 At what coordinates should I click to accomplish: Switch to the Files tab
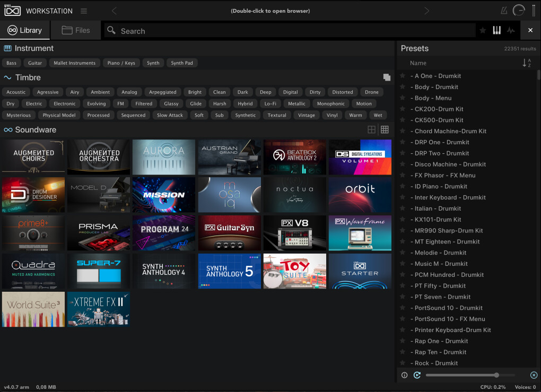click(x=76, y=30)
